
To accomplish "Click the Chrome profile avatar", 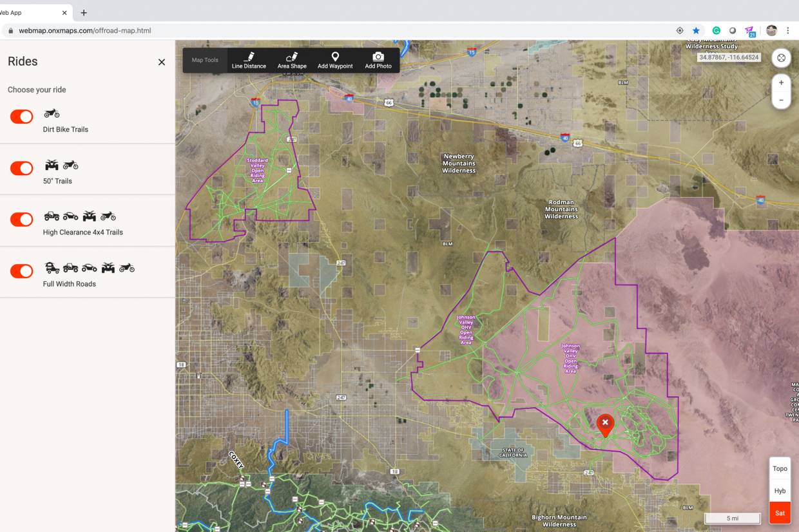I will pyautogui.click(x=771, y=30).
